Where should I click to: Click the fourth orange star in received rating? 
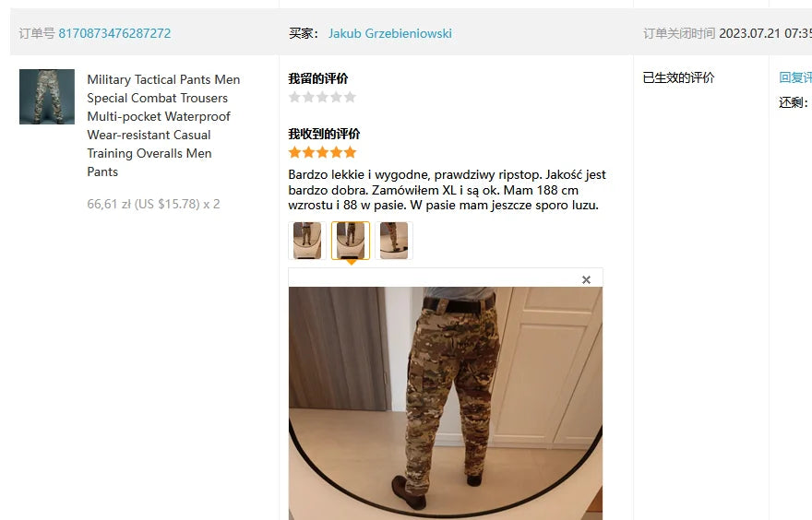(x=337, y=152)
